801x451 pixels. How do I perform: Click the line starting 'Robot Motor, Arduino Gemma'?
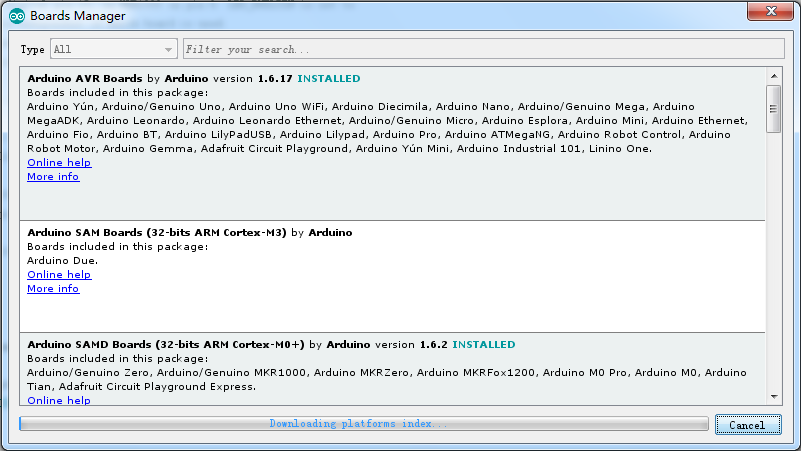click(x=339, y=149)
